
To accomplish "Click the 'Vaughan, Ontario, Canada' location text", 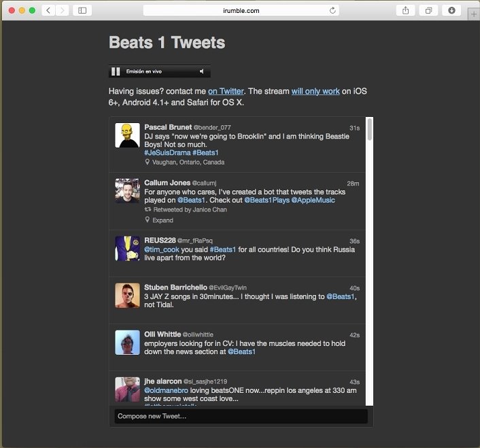I will pyautogui.click(x=188, y=162).
